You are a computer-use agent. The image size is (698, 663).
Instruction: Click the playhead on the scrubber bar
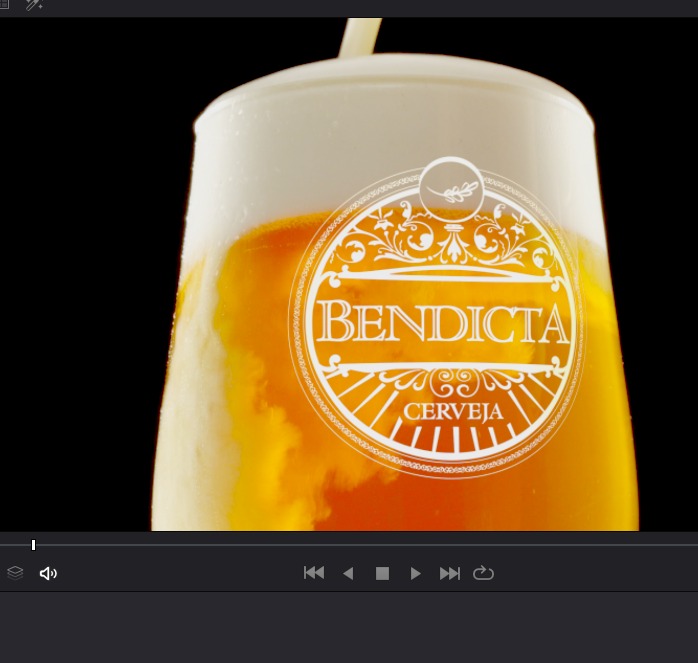click(33, 545)
